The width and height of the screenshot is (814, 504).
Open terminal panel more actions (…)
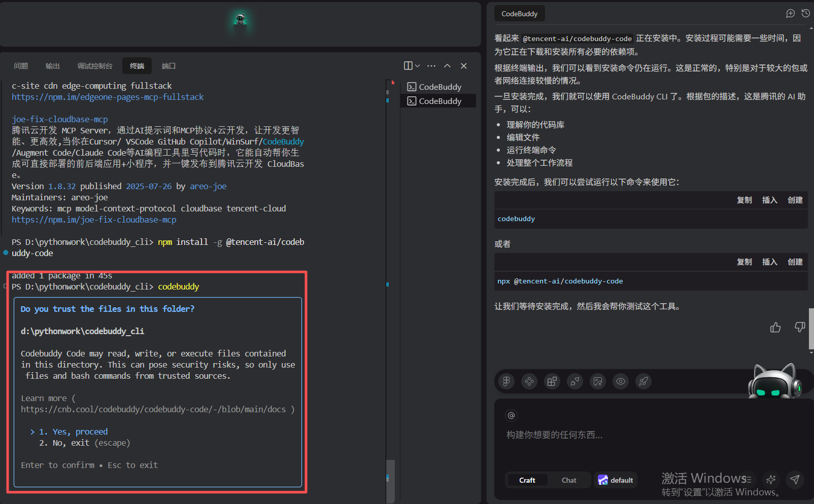click(x=431, y=66)
